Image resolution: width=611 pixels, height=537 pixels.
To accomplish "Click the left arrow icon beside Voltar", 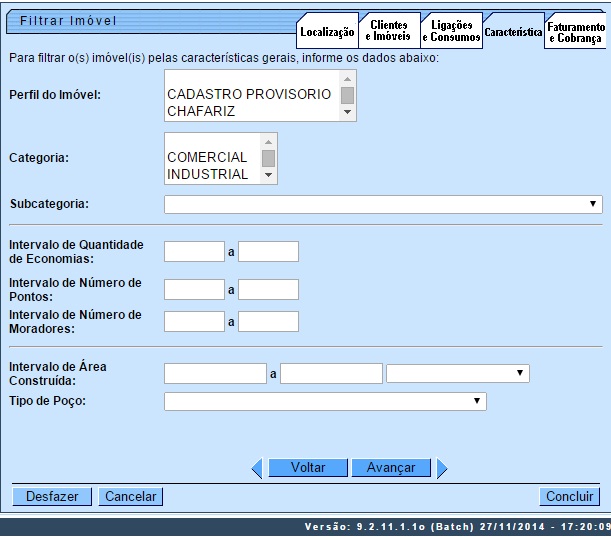I will click(256, 468).
